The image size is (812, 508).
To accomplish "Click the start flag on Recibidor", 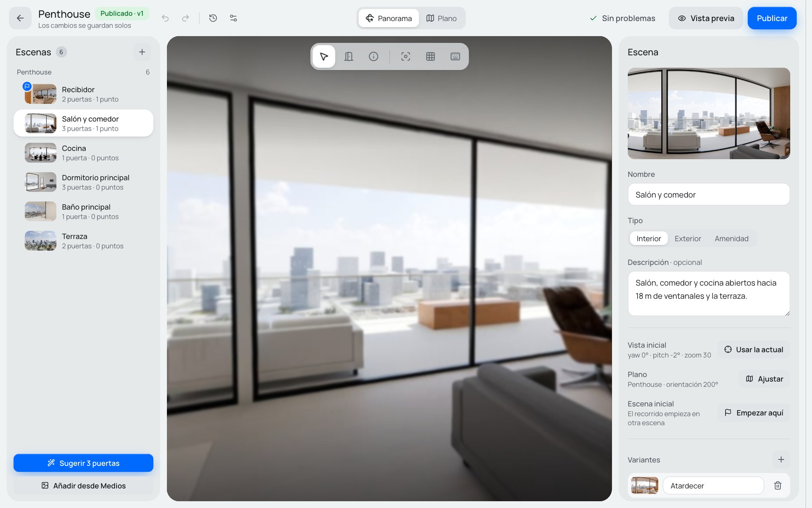I will 27,86.
